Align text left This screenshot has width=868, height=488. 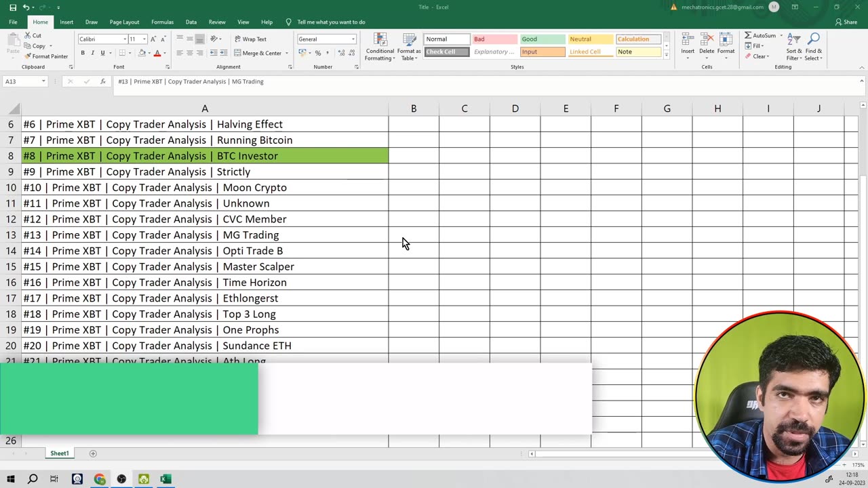tap(180, 53)
